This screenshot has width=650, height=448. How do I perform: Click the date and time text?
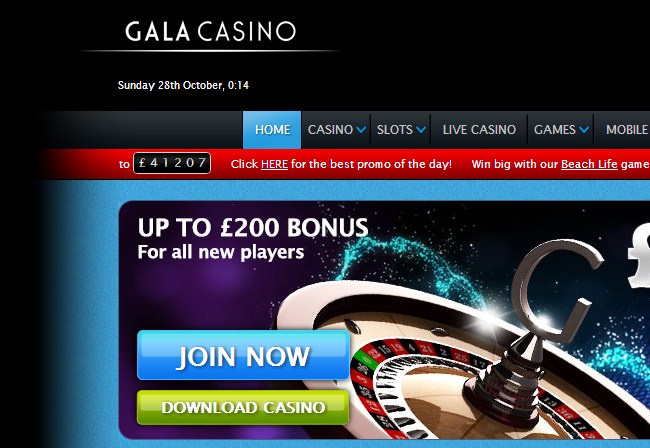(183, 85)
